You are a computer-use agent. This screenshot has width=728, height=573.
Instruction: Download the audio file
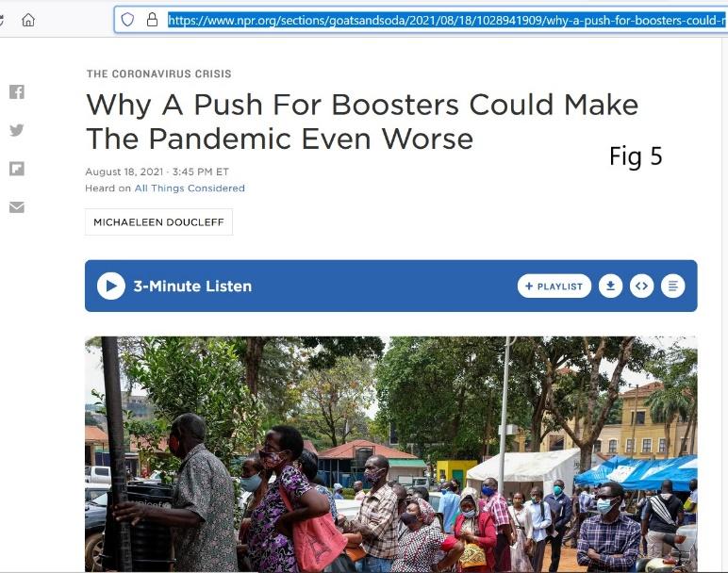click(x=610, y=286)
